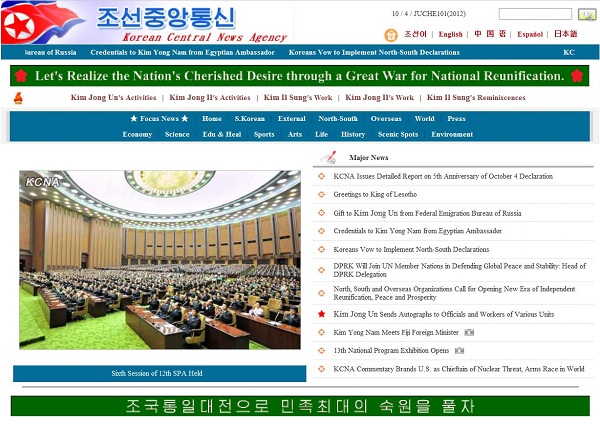Click camera icon beside National Program Exhibition
The image size is (600, 427).
[x=459, y=350]
